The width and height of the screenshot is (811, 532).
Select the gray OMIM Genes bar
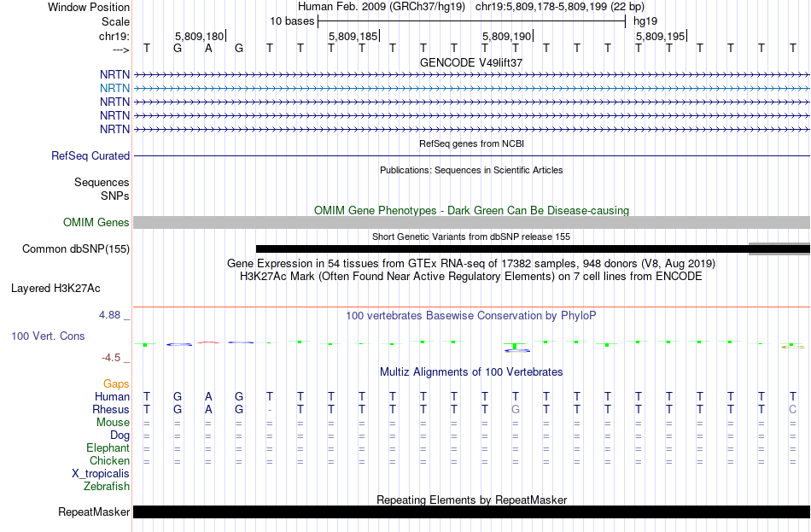(x=471, y=223)
